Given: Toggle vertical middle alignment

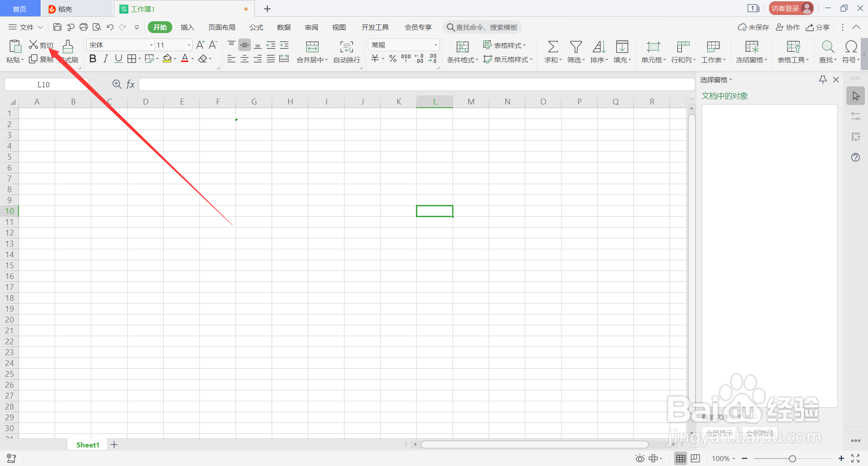Looking at the screenshot, I should 245,45.
